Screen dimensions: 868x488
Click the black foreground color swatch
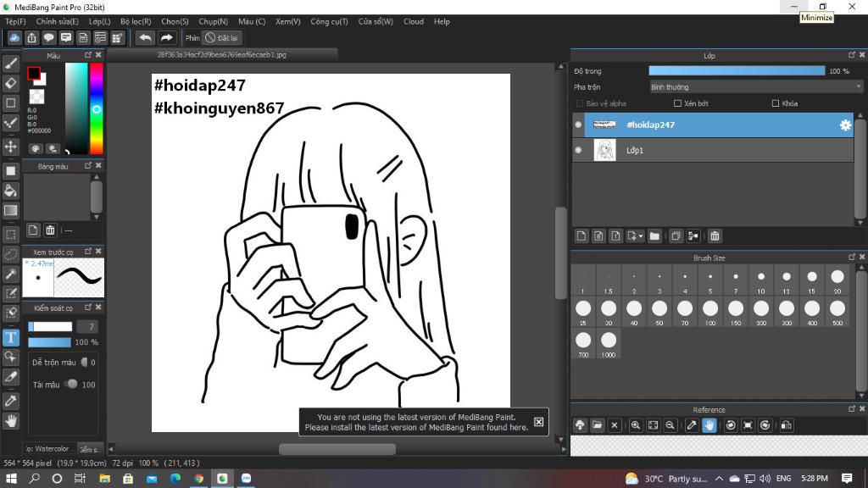tap(33, 73)
